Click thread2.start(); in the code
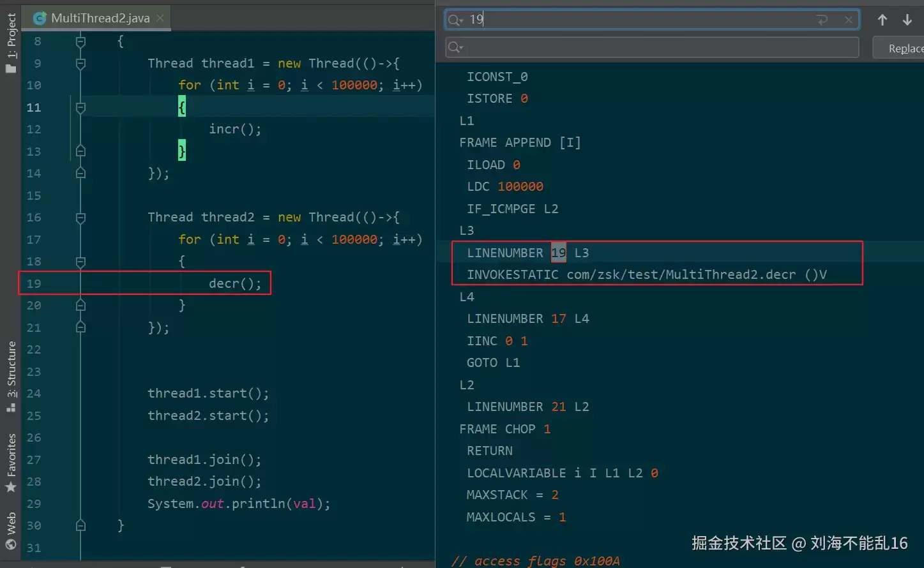The height and width of the screenshot is (568, 924). (208, 415)
